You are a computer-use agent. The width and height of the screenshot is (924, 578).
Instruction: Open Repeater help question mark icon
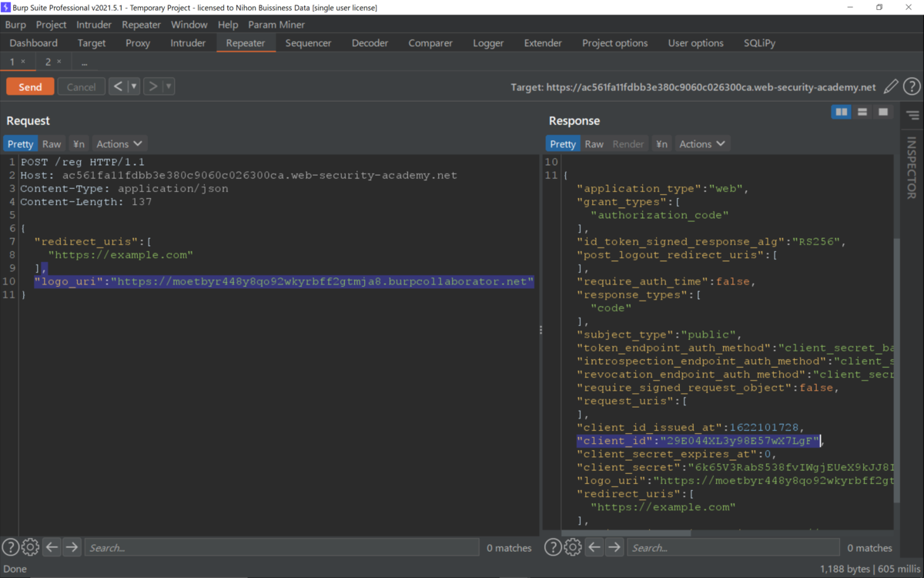[912, 86]
